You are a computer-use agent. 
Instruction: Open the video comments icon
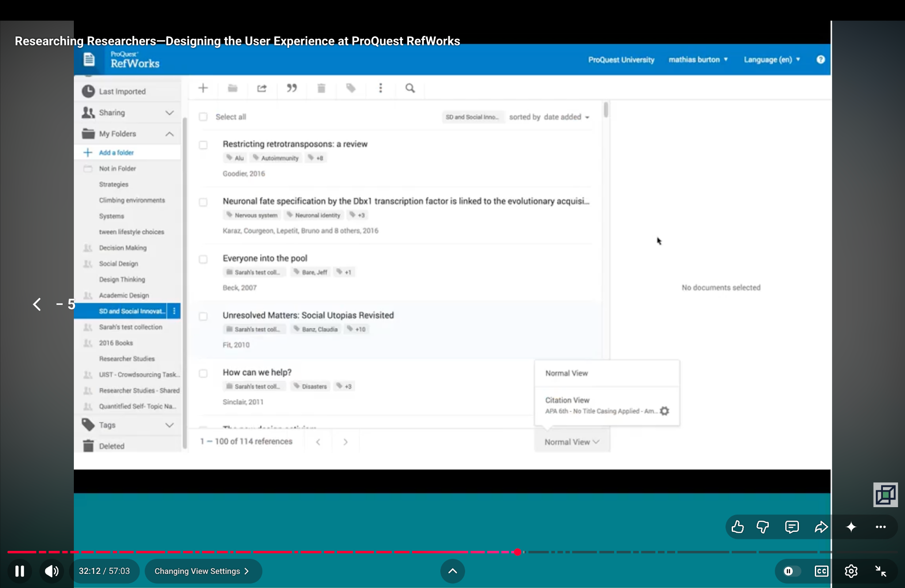click(x=792, y=527)
